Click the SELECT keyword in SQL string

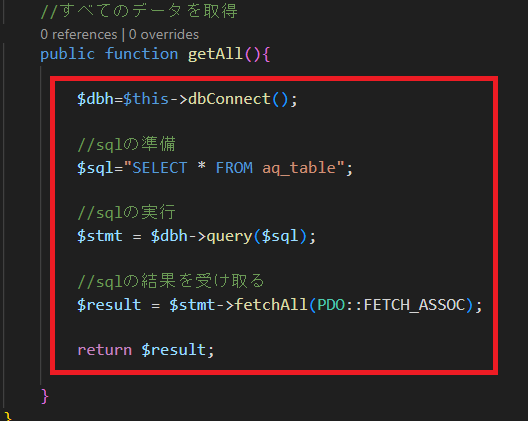(160, 168)
